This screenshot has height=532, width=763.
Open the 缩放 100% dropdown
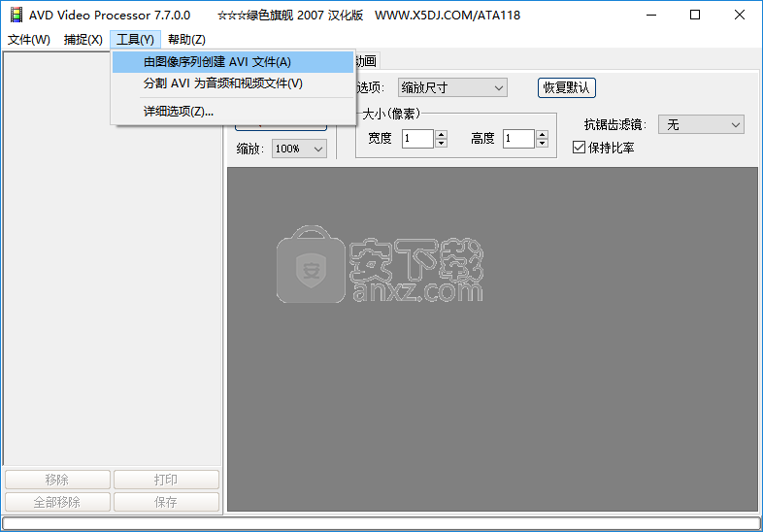click(299, 149)
